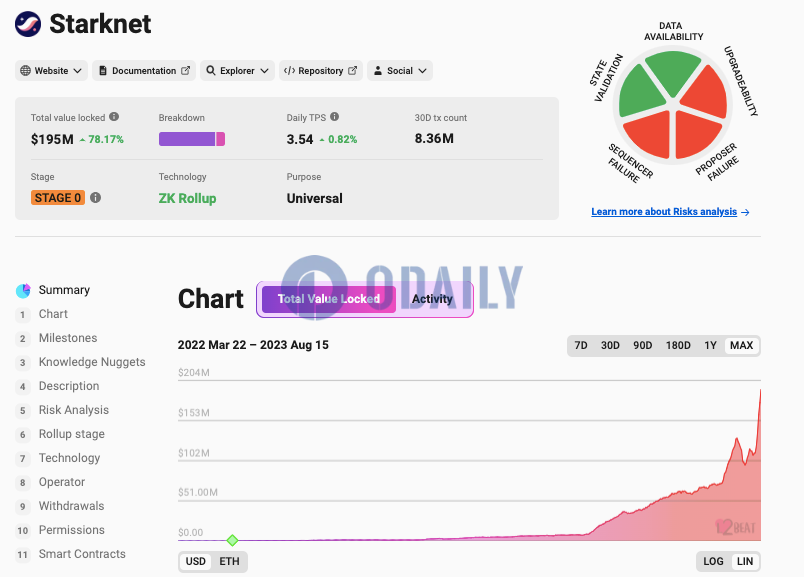The image size is (804, 577).
Task: Switch chart currency to ETH
Action: tap(229, 562)
